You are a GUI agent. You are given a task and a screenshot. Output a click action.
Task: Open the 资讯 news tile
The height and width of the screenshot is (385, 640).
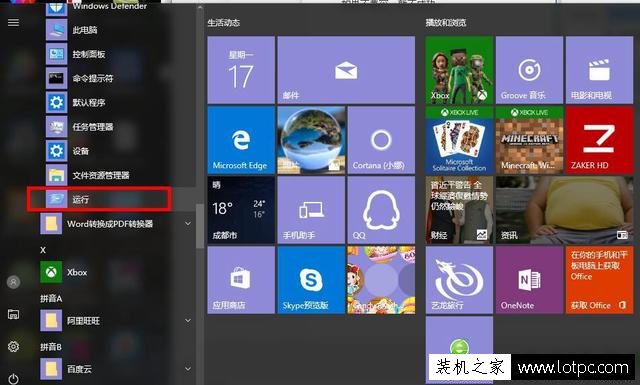(x=564, y=210)
